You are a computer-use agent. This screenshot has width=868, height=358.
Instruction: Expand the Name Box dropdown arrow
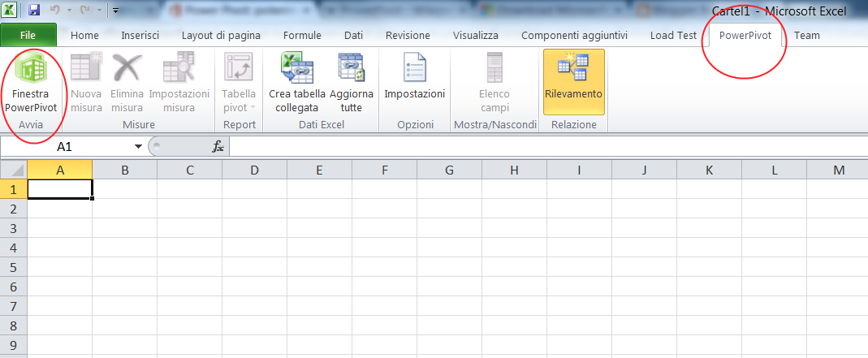pyautogui.click(x=138, y=147)
